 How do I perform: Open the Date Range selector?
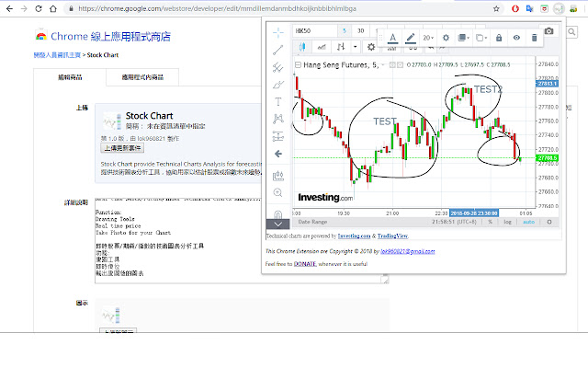click(312, 222)
